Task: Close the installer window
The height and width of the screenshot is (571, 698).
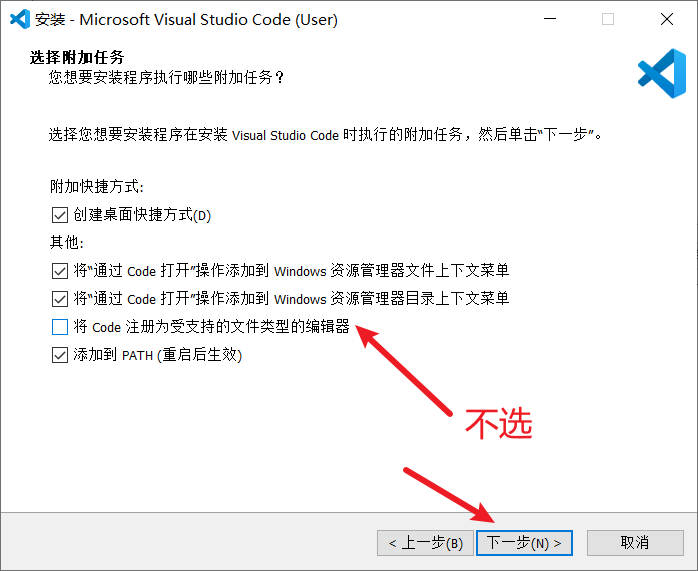Action: point(667,19)
